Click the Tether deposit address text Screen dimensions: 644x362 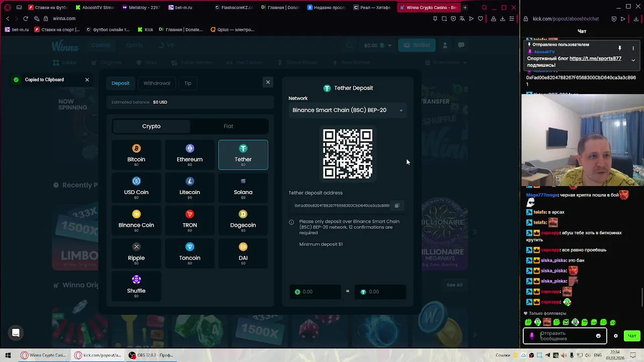(342, 206)
